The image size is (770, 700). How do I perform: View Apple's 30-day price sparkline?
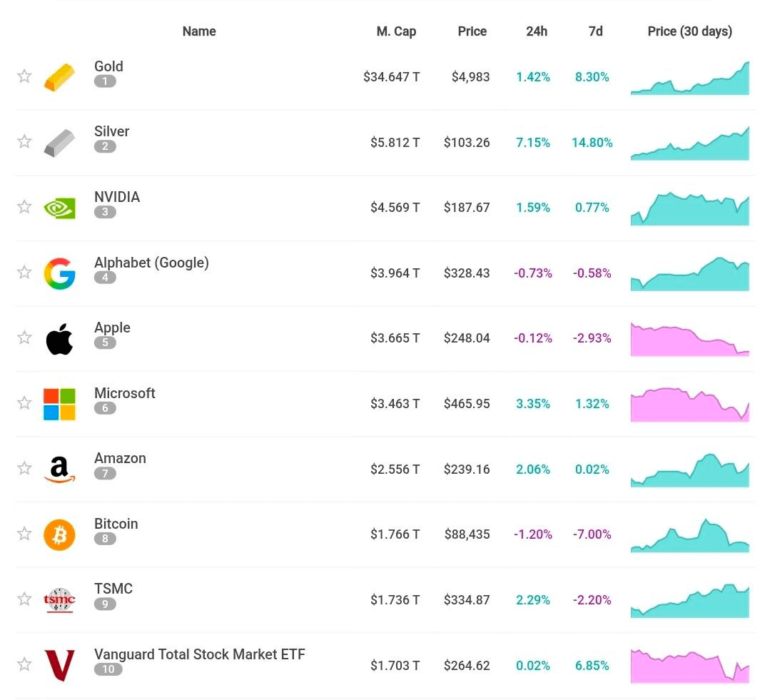tap(690, 340)
